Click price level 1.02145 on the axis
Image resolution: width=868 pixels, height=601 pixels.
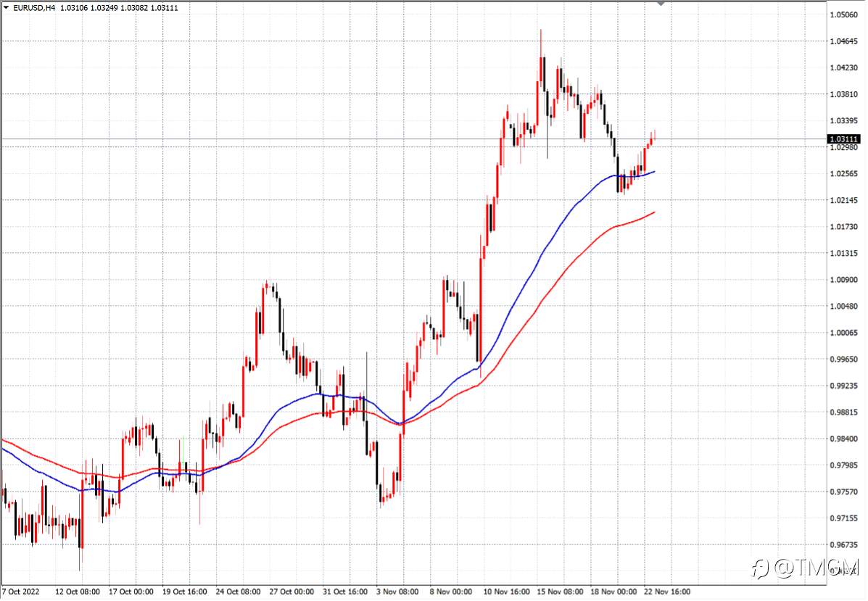pos(843,200)
